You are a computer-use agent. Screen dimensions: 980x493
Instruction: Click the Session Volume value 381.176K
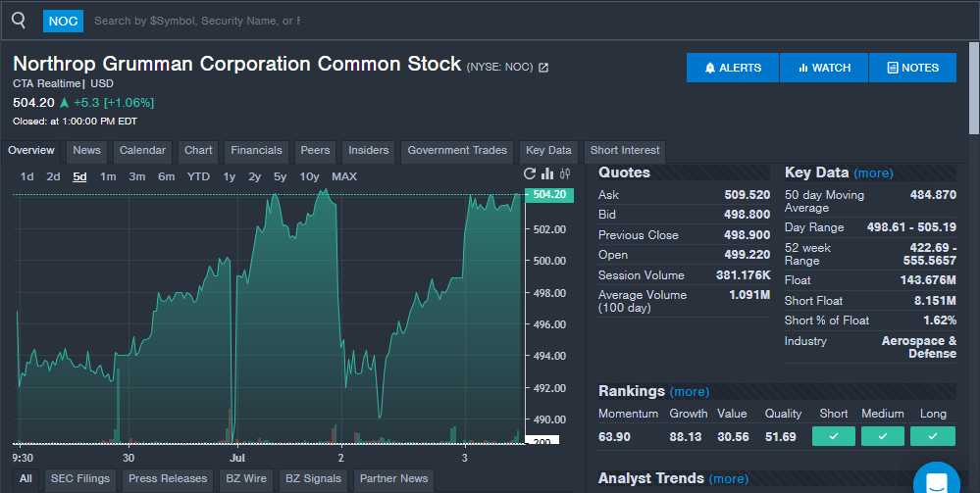click(744, 275)
